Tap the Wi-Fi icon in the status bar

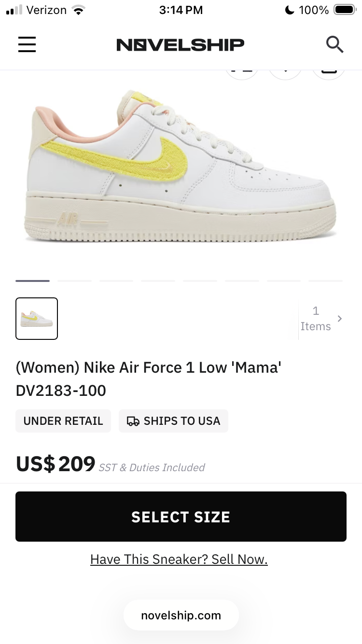[x=78, y=10]
